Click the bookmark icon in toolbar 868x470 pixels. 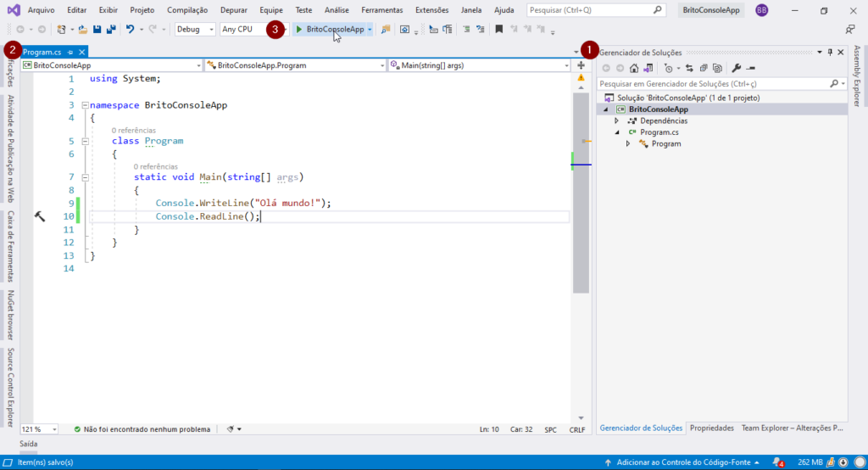click(498, 30)
